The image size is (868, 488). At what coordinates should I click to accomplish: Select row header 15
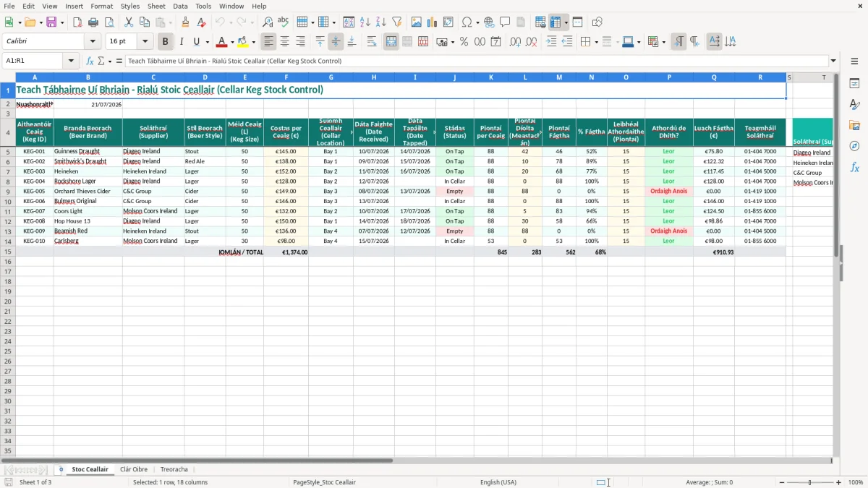point(7,252)
